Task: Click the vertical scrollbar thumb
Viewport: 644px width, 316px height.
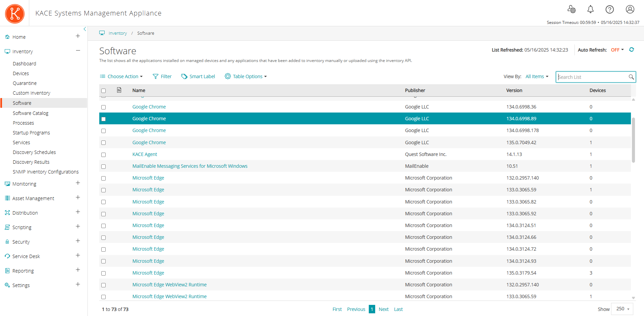Action: click(633, 140)
